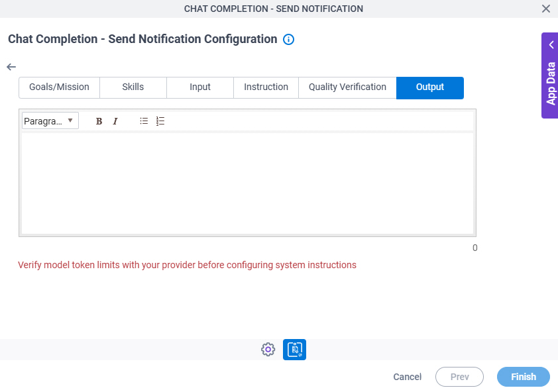Open the Paragraph style dropdown
This screenshot has width=558, height=392.
(x=50, y=121)
